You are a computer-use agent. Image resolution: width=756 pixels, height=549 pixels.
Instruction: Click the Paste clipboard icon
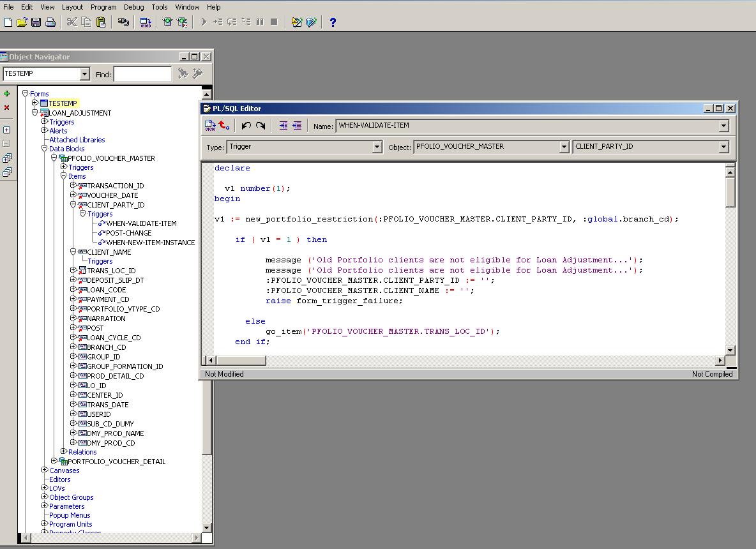101,22
